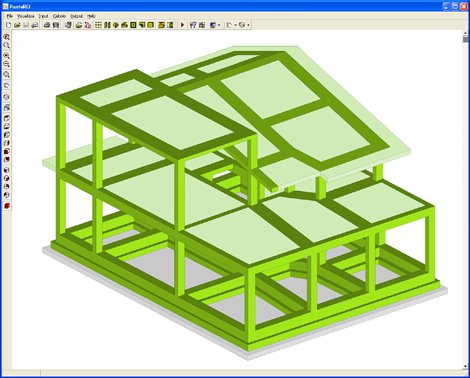Open the File menu
Image resolution: width=470 pixels, height=378 pixels.
tap(9, 16)
